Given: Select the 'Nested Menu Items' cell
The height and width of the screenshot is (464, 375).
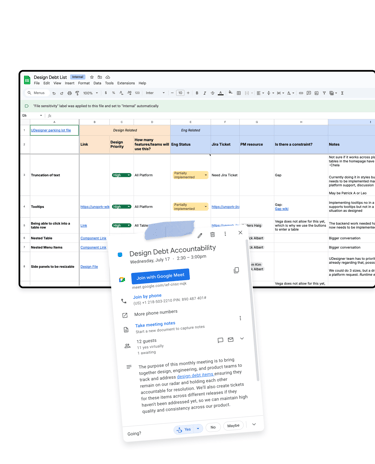Looking at the screenshot, I should 55,247.
